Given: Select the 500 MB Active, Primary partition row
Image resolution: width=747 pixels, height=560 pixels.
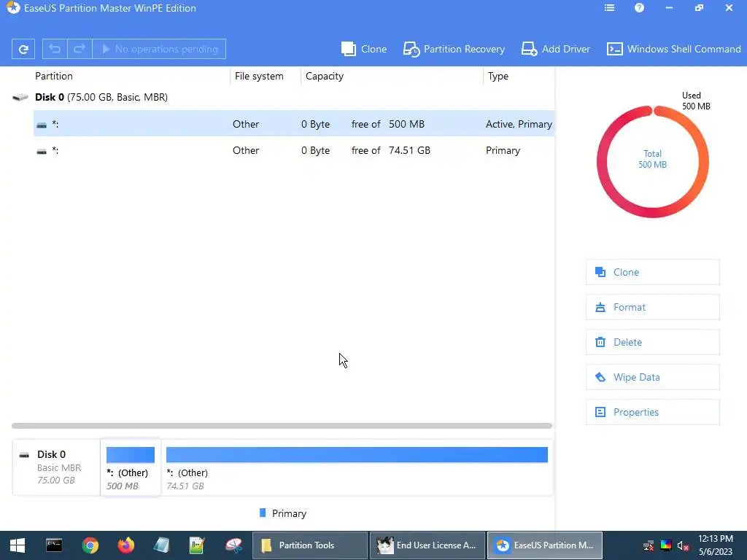Looking at the screenshot, I should (293, 124).
